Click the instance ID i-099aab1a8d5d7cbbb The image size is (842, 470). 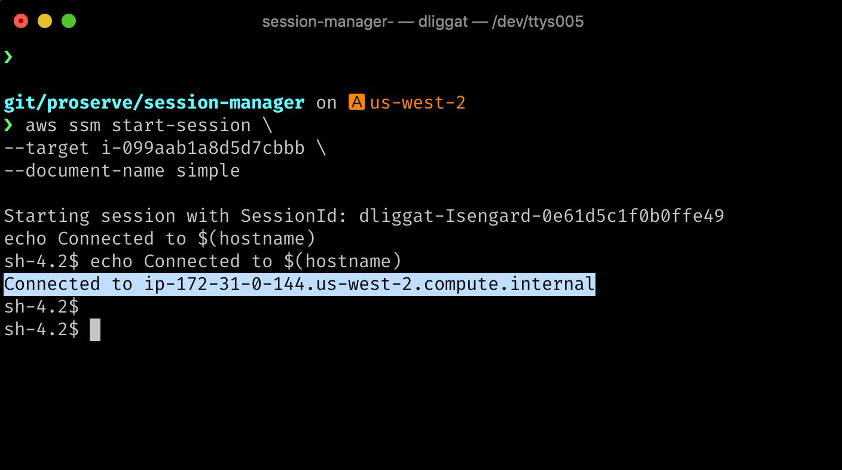tap(203, 148)
